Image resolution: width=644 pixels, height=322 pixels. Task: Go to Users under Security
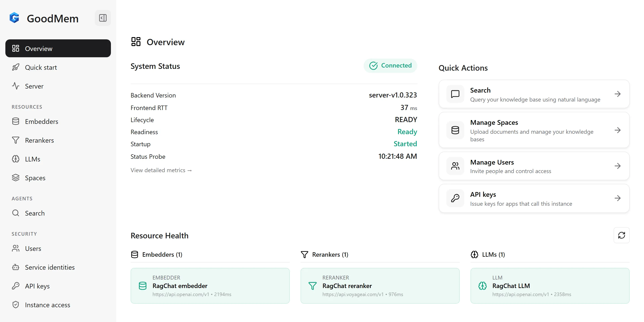(58, 248)
